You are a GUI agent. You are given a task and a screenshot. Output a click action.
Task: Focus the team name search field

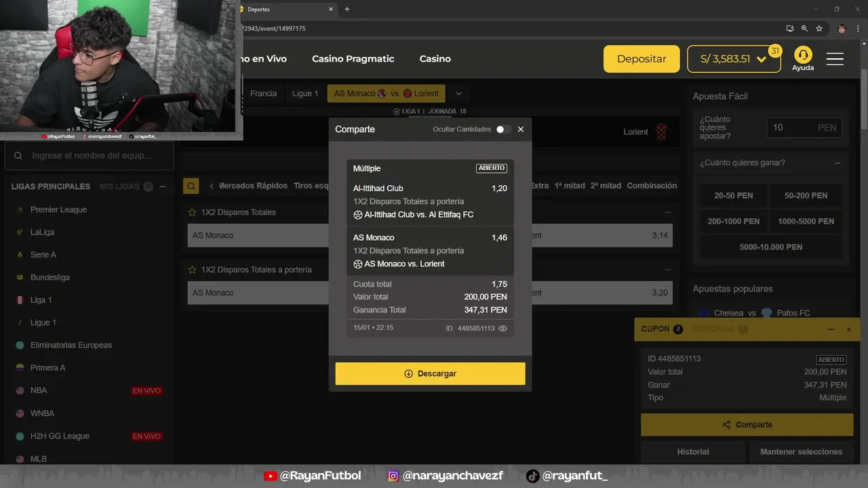coord(89,156)
